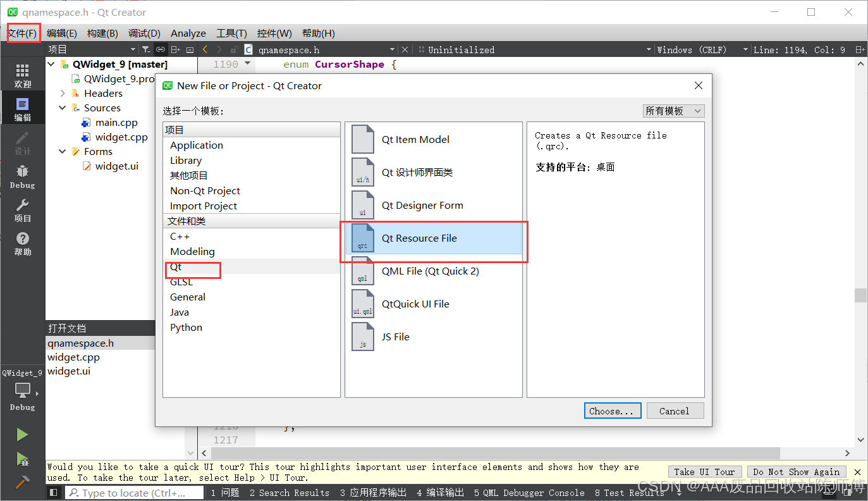This screenshot has width=868, height=501.
Task: Close the Projects side pane icon
Action: pyautogui.click(x=190, y=49)
